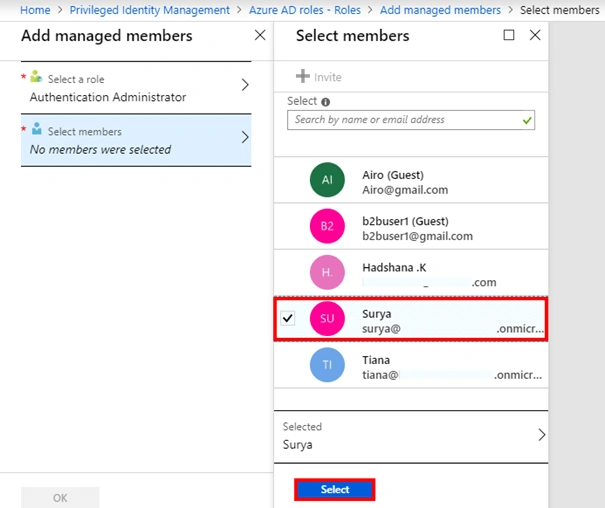
Task: Click the Select members current breadcrumb
Action: click(x=559, y=10)
